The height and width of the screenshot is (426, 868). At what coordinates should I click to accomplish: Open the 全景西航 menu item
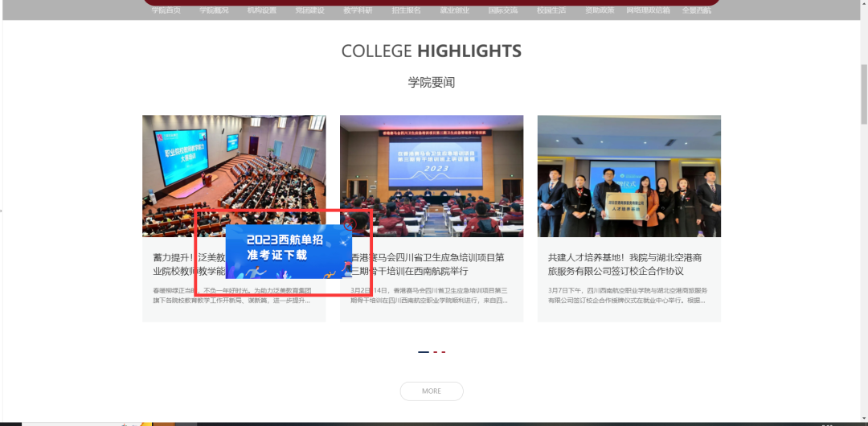696,10
